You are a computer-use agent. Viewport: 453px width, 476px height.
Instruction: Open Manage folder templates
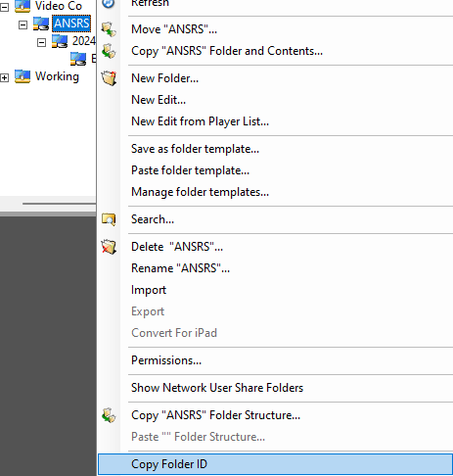click(x=200, y=192)
